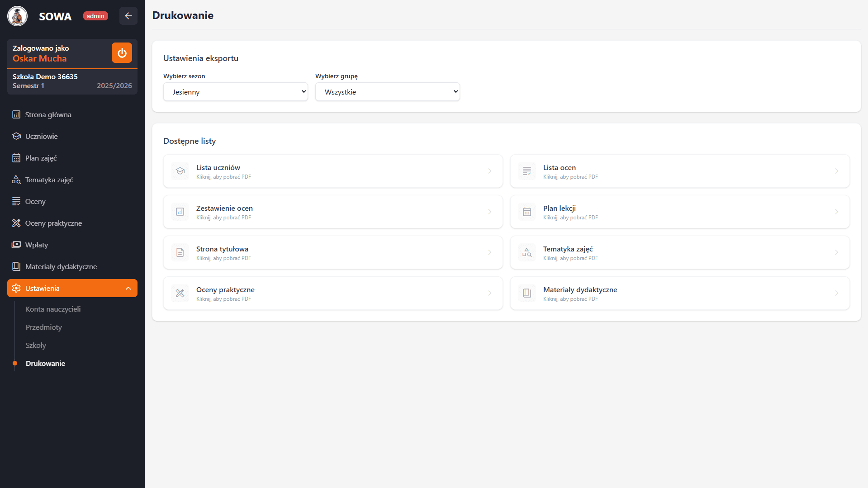This screenshot has height=488, width=868.
Task: Click the SOWA owl logo
Action: pyautogui.click(x=17, y=16)
